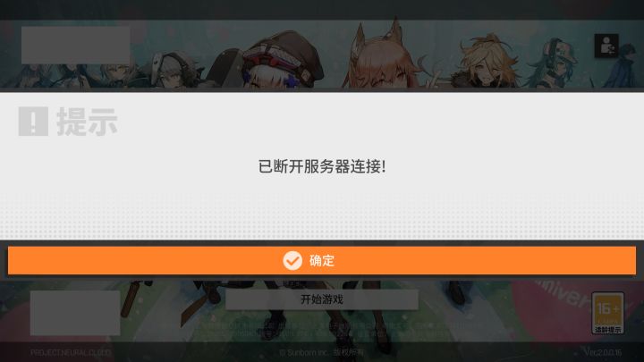Click the silver-haired character with headphones
Screen dimensions: 644x362
[174, 70]
